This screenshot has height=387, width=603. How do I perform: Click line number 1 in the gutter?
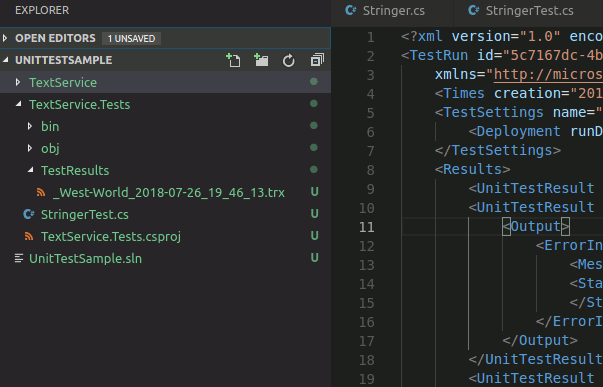(x=370, y=37)
